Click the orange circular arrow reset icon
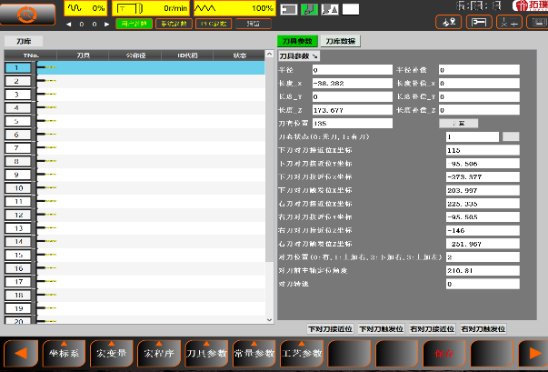Viewport: 548px width, 372px height. pyautogui.click(x=27, y=15)
